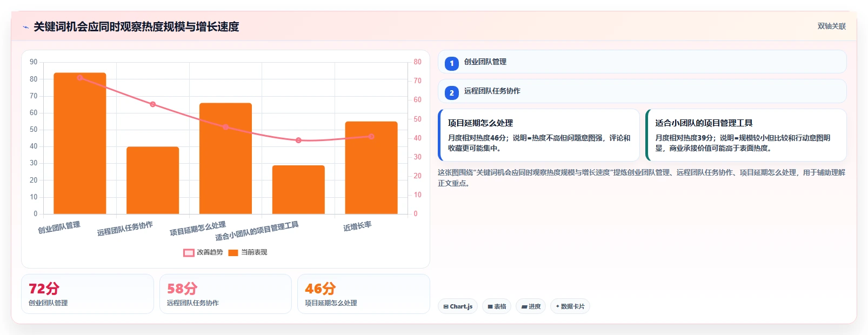Click the orange bar for 项目延期怎么处理
The height and width of the screenshot is (335, 868).
(225, 158)
